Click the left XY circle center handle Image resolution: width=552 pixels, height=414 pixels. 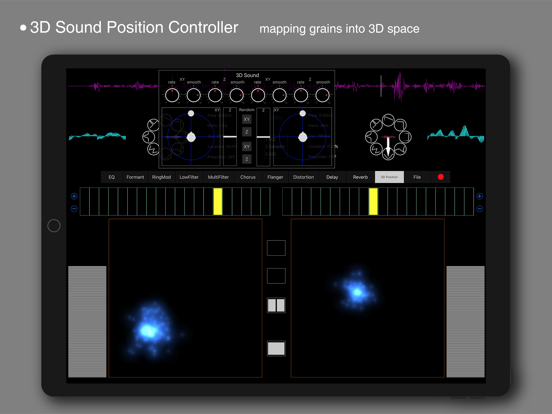pos(191,137)
